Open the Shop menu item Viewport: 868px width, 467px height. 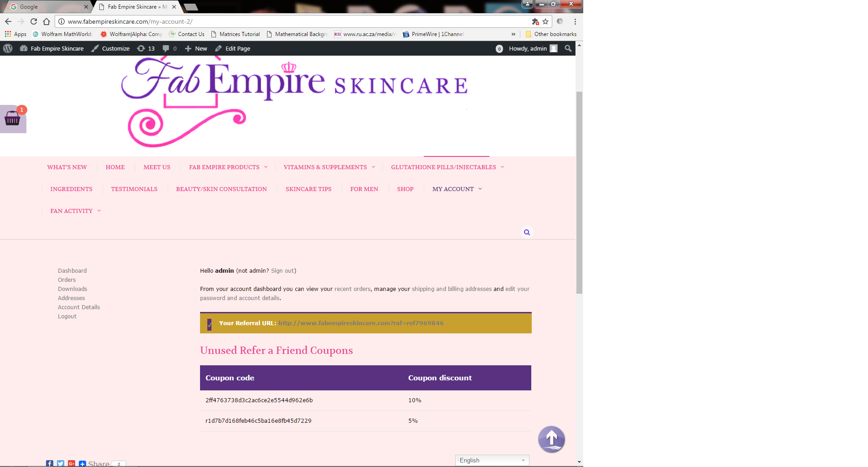(x=405, y=189)
